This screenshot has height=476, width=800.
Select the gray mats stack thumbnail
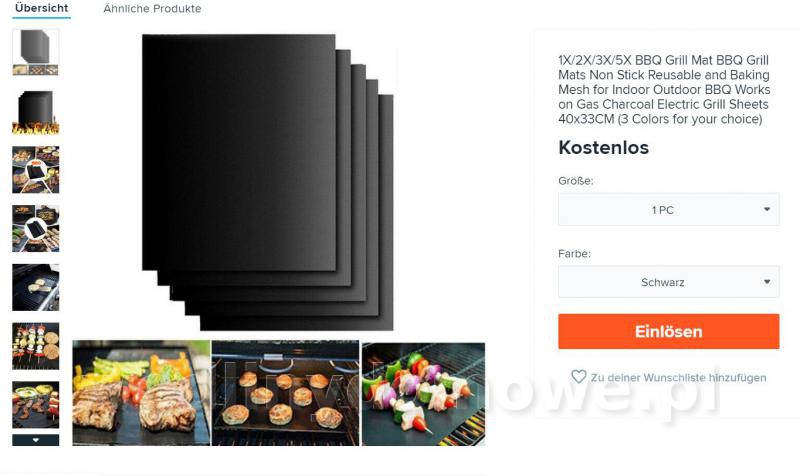[x=36, y=52]
